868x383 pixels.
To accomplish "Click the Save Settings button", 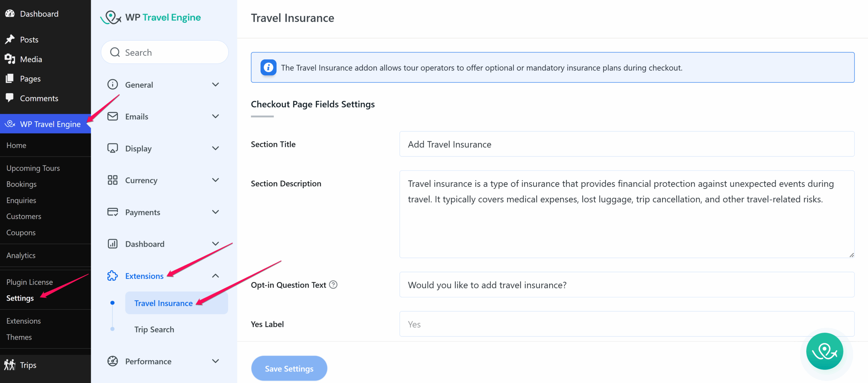I will click(x=289, y=368).
